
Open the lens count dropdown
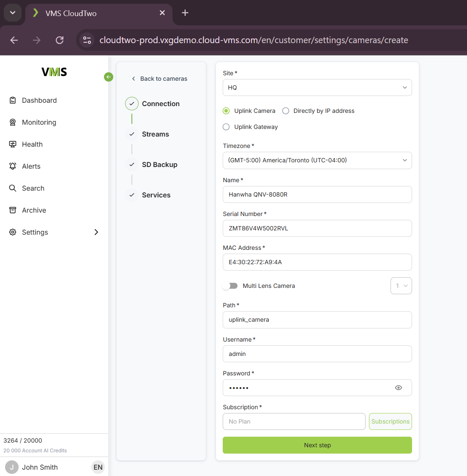click(x=401, y=286)
